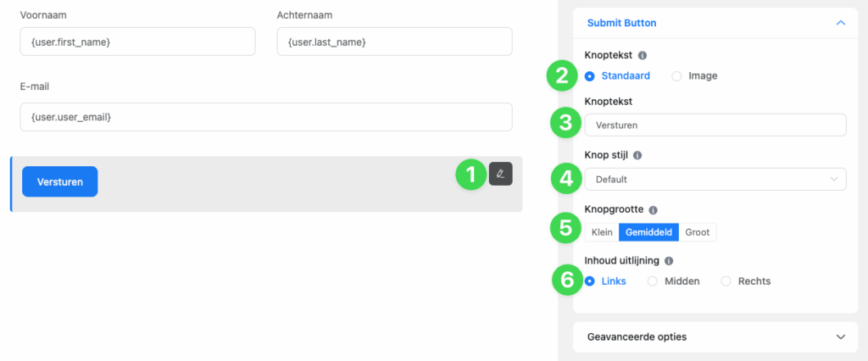Click info icon beside Knop stijl
868x361 pixels.
pyautogui.click(x=637, y=156)
